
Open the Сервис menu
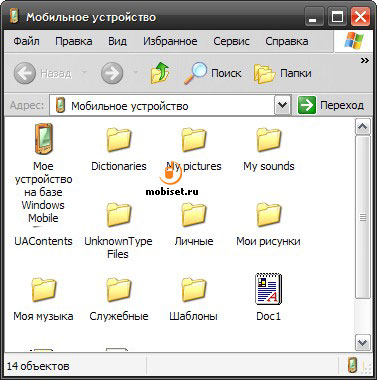(x=231, y=41)
